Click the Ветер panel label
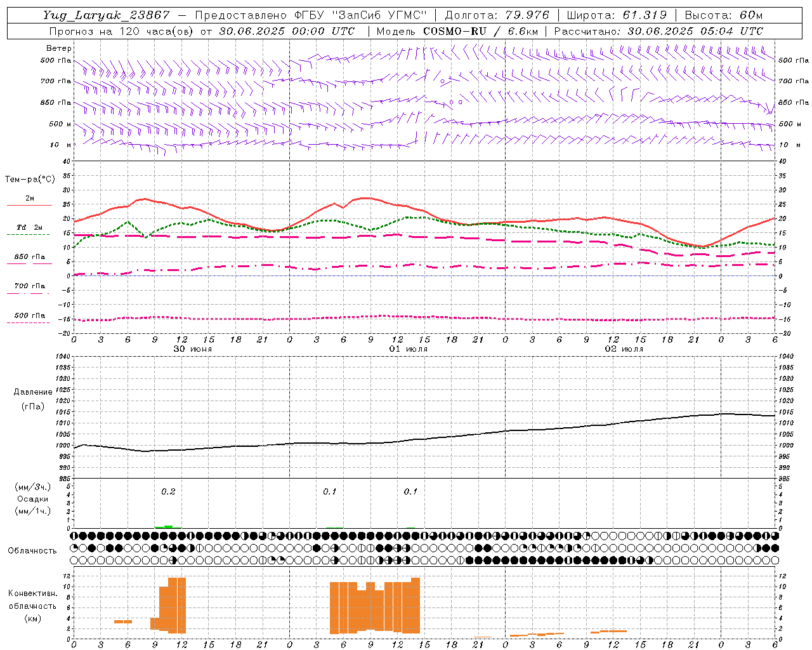The image size is (812, 650). coord(59,48)
